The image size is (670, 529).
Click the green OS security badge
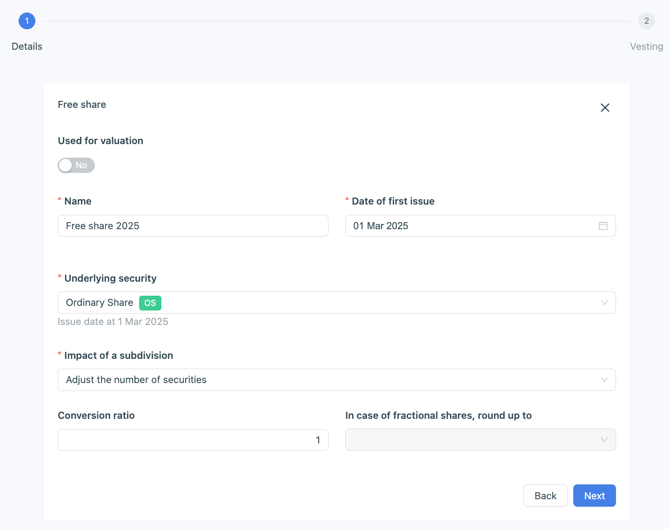click(150, 303)
